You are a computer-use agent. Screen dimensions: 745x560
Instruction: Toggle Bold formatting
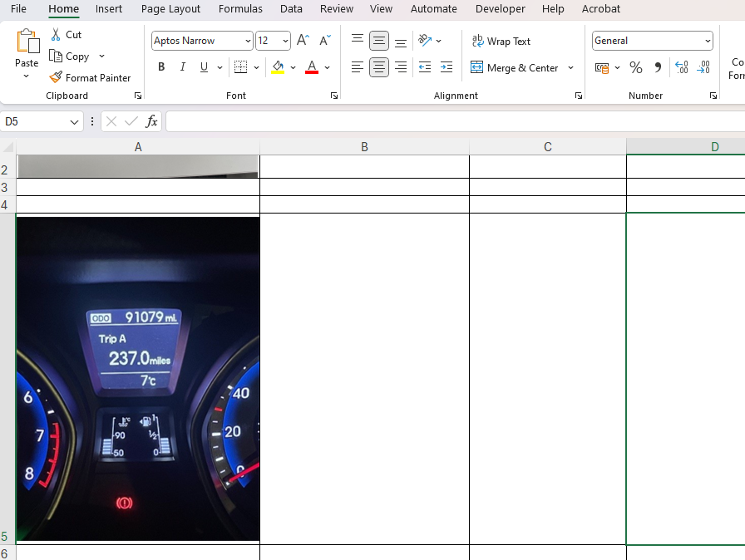161,67
